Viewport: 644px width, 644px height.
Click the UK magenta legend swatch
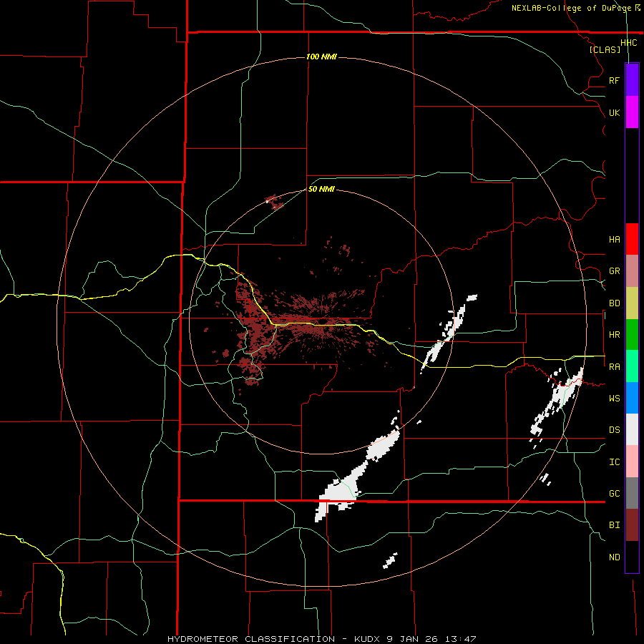pyautogui.click(x=632, y=112)
